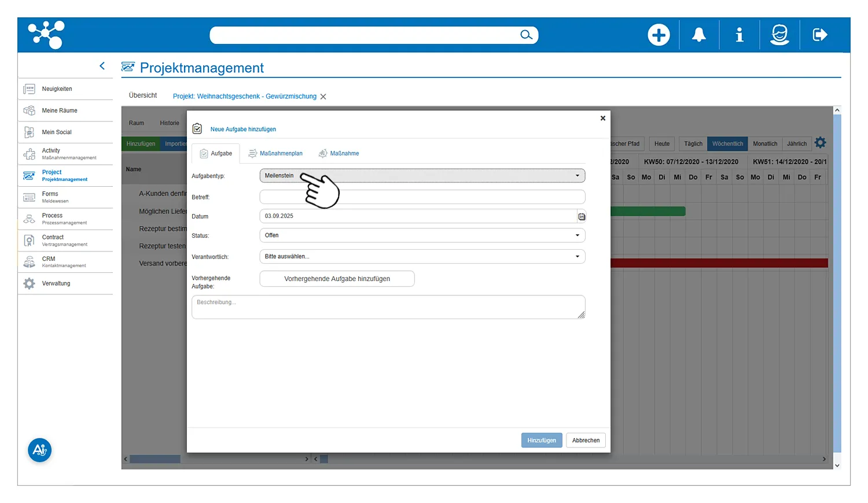The image size is (868, 503).
Task: Click the info icon in top bar
Action: coord(739,35)
